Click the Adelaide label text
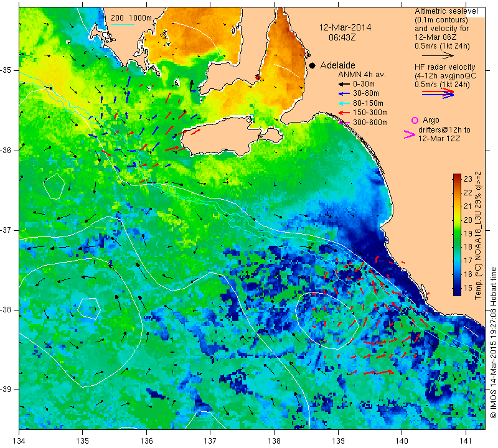This screenshot has height=448, width=498. point(337,65)
